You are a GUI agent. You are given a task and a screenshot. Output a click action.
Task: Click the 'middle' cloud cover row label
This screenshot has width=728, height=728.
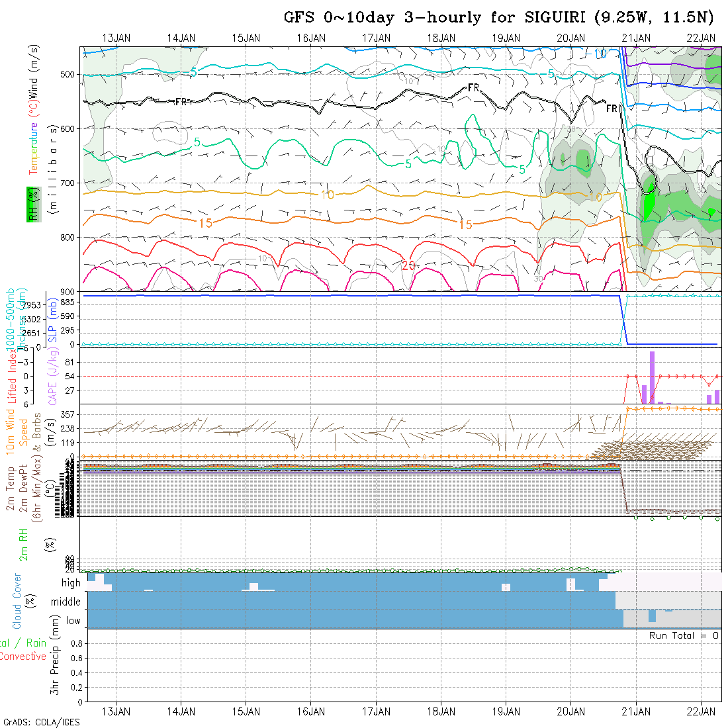click(x=66, y=602)
